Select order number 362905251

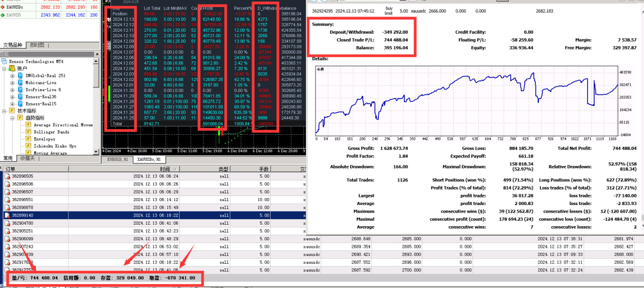click(x=23, y=231)
